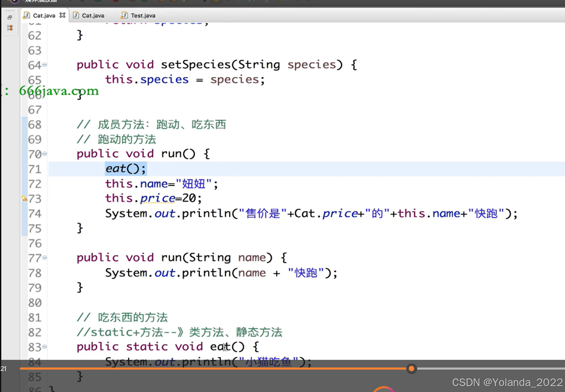Open the hierarchy view icon below Restore
This screenshot has height=392, width=565.
click(x=10, y=28)
